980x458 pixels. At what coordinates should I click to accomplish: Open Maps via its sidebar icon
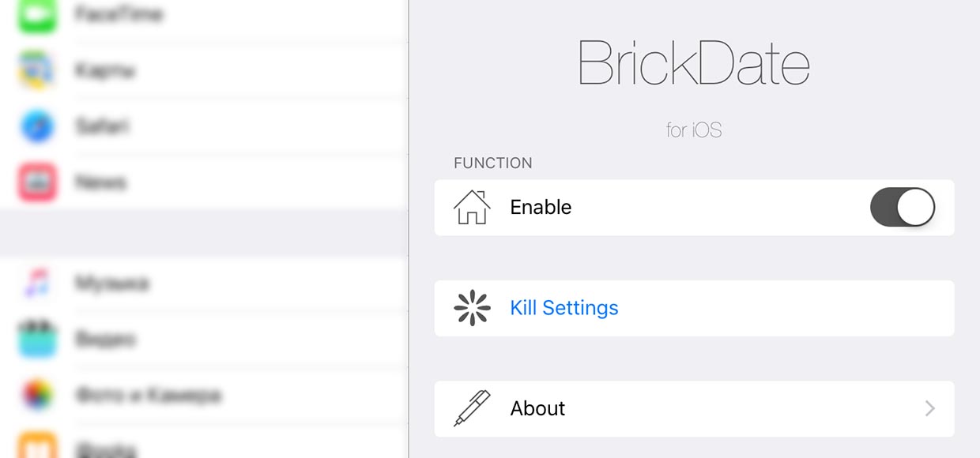click(37, 70)
